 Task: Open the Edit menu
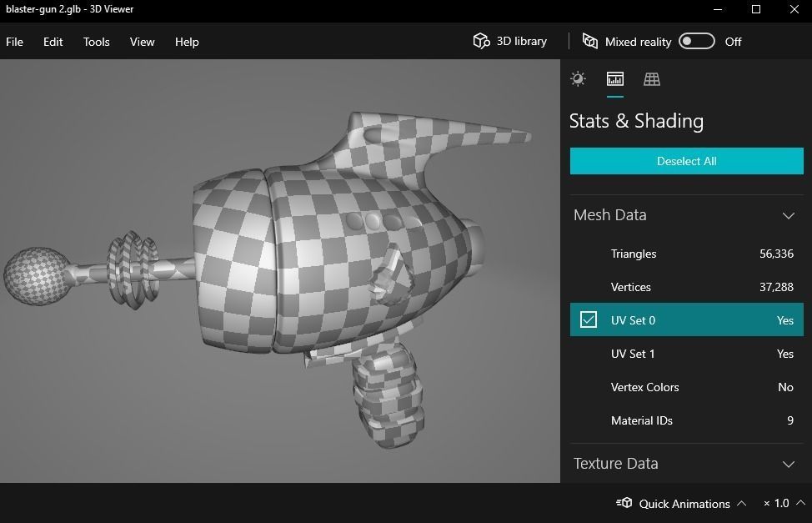[x=53, y=42]
